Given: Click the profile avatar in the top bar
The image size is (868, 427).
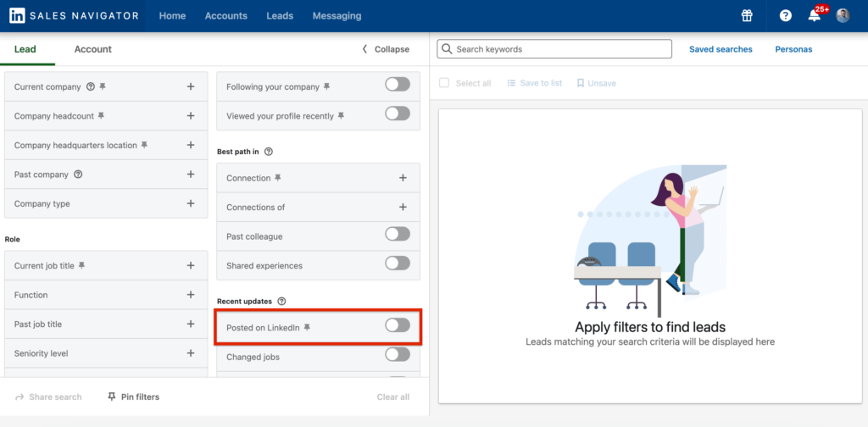Looking at the screenshot, I should pyautogui.click(x=843, y=15).
